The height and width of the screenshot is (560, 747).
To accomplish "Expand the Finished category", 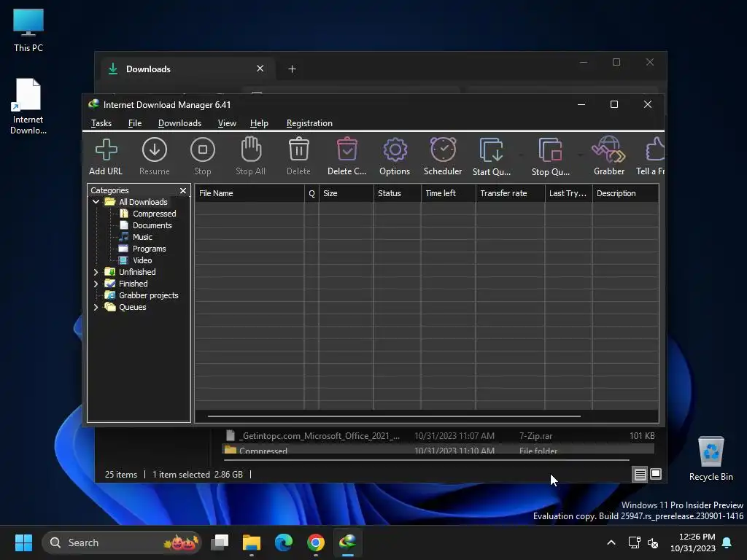I will (96, 284).
